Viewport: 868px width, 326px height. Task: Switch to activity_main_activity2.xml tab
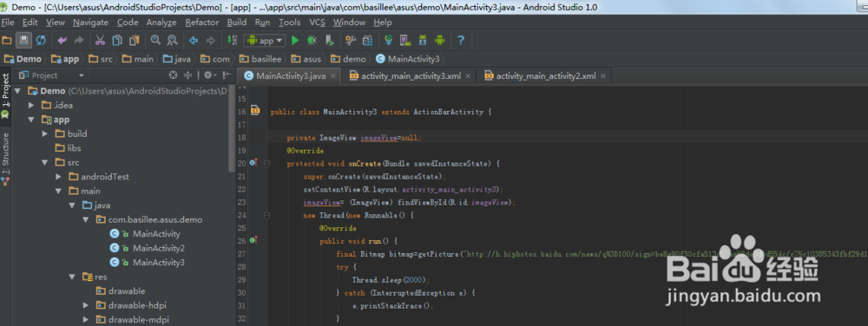coord(545,76)
